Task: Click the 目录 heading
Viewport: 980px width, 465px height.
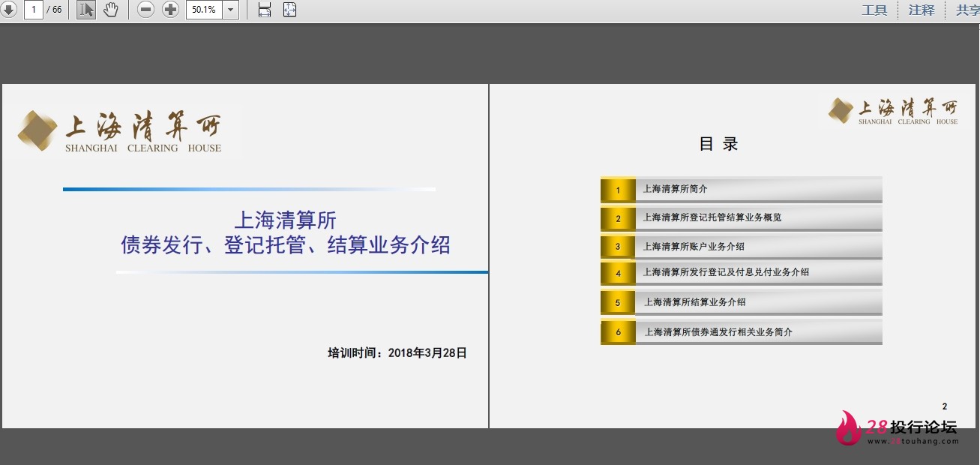Action: pyautogui.click(x=718, y=144)
